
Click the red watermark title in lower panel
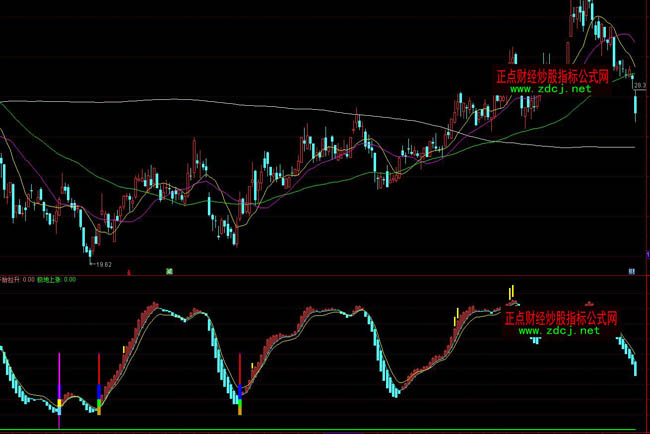tap(560, 318)
